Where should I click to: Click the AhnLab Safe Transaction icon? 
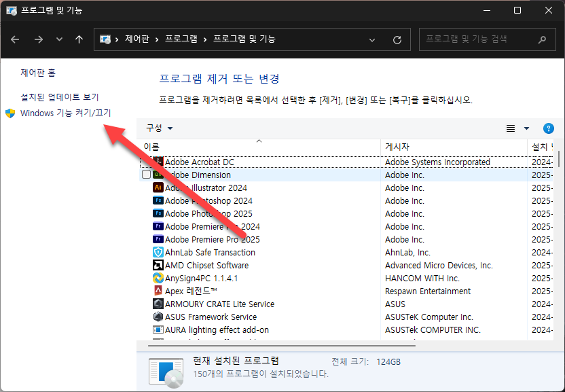158,252
